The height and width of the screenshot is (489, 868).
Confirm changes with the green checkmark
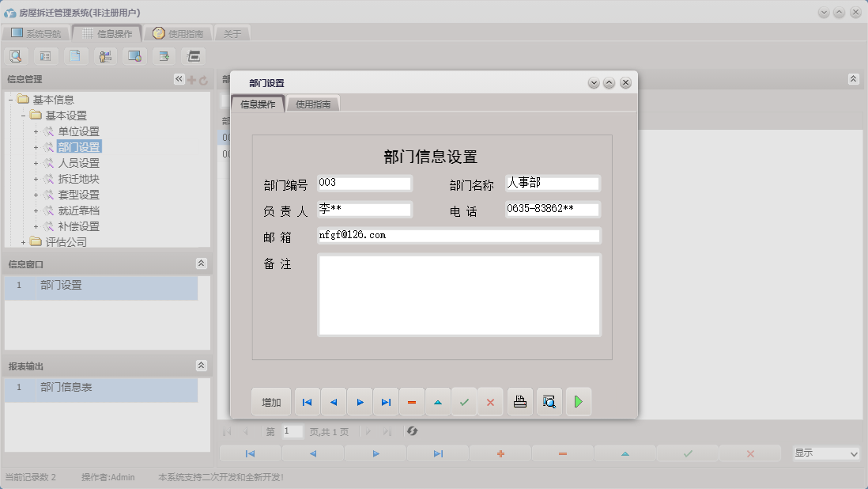465,401
